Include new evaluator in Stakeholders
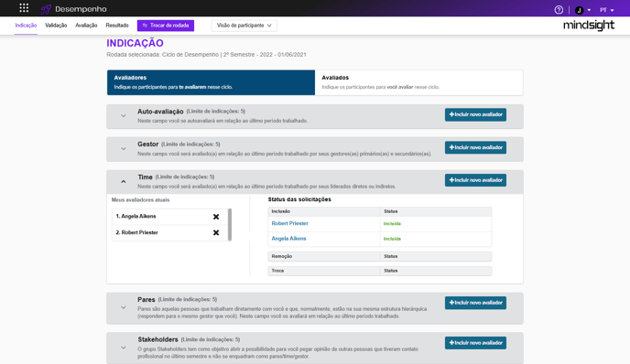The height and width of the screenshot is (364, 630). tap(475, 343)
